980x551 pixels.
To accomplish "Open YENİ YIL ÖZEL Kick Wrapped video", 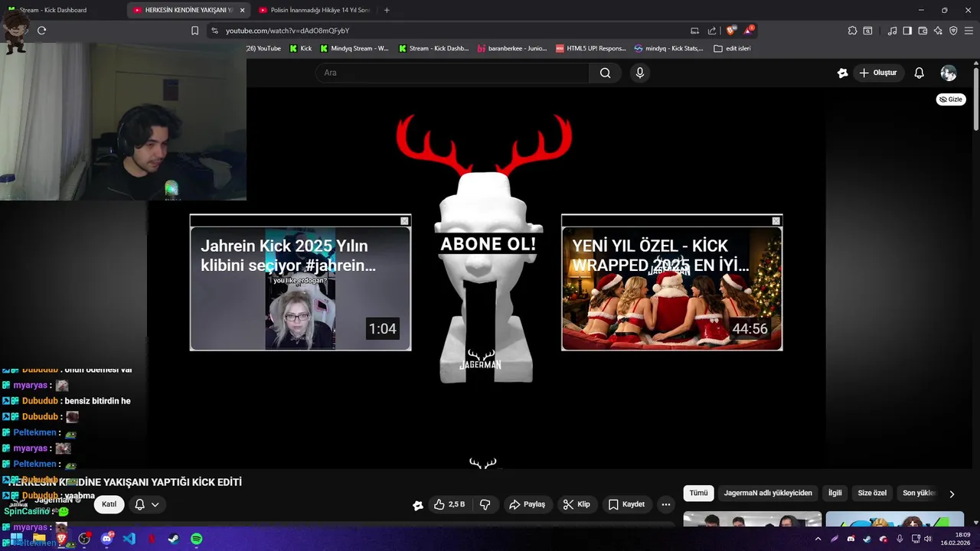I will pyautogui.click(x=671, y=288).
